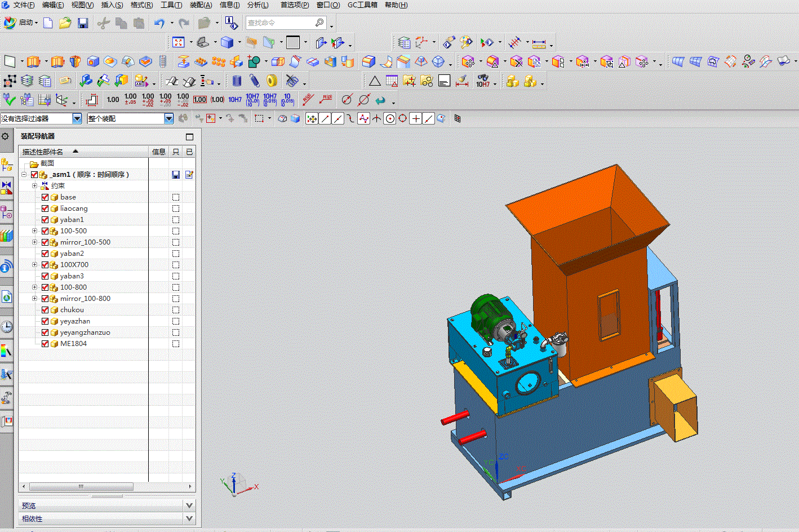Open the History clock sidebar icon
Screen dimensions: 799x532
[x=7, y=326]
